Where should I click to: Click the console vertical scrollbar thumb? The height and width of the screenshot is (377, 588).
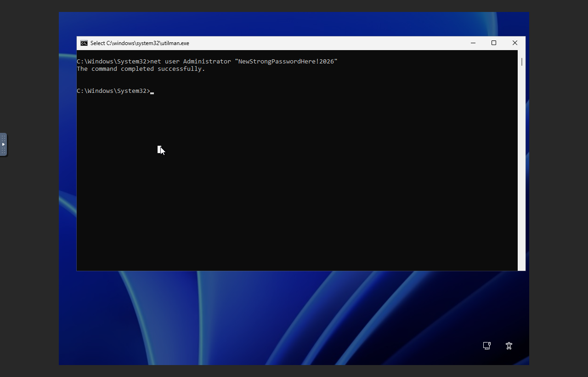522,62
